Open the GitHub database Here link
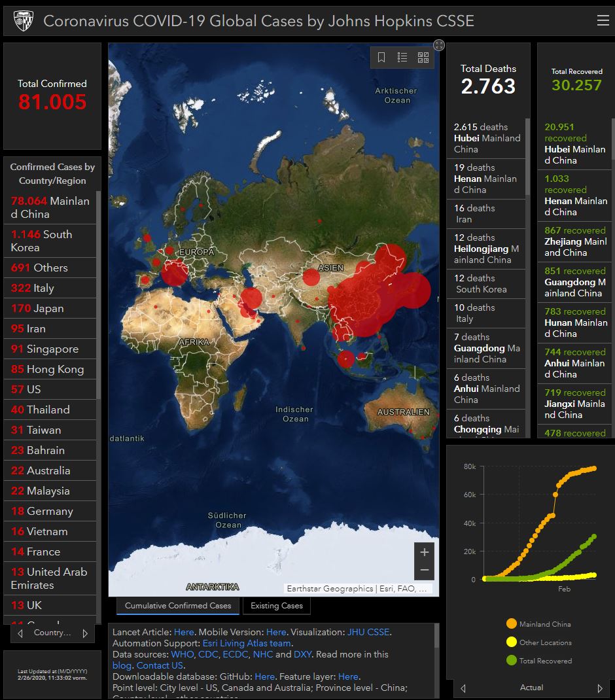The width and height of the screenshot is (615, 700). pos(264,677)
